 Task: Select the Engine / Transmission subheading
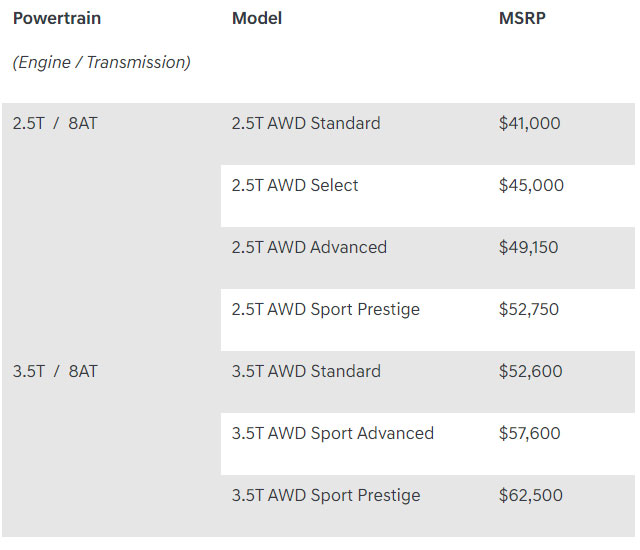pyautogui.click(x=101, y=62)
